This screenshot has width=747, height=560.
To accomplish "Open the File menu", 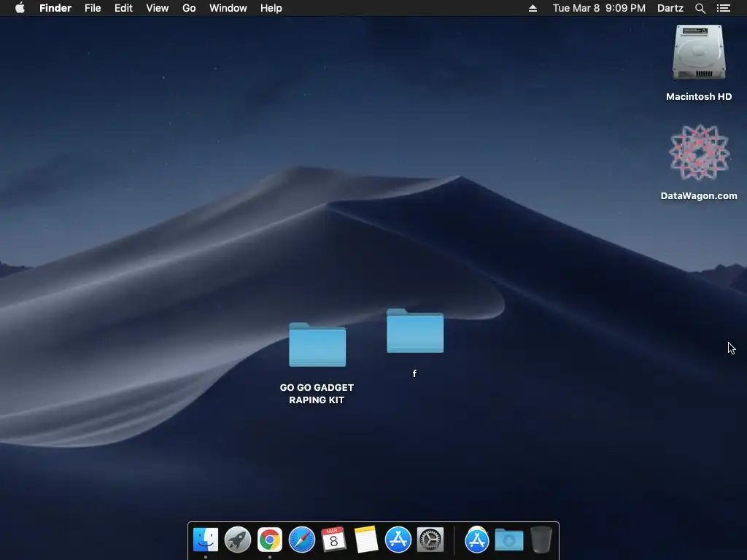I will (x=93, y=8).
